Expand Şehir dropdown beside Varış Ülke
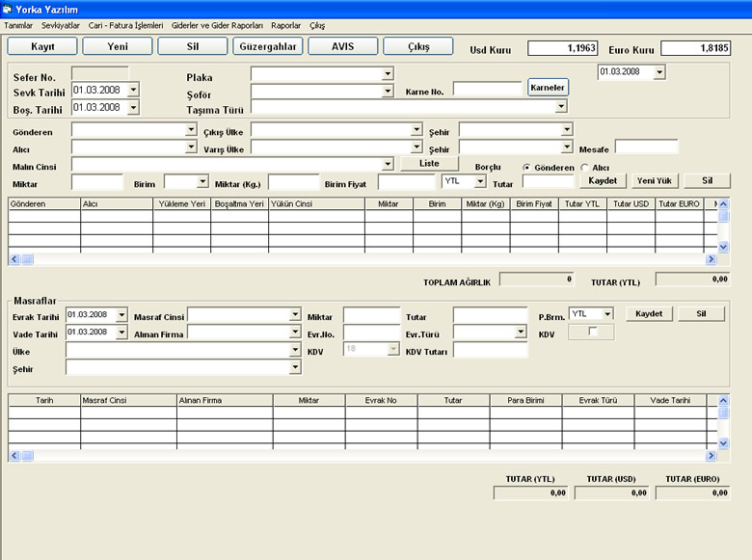 click(567, 147)
